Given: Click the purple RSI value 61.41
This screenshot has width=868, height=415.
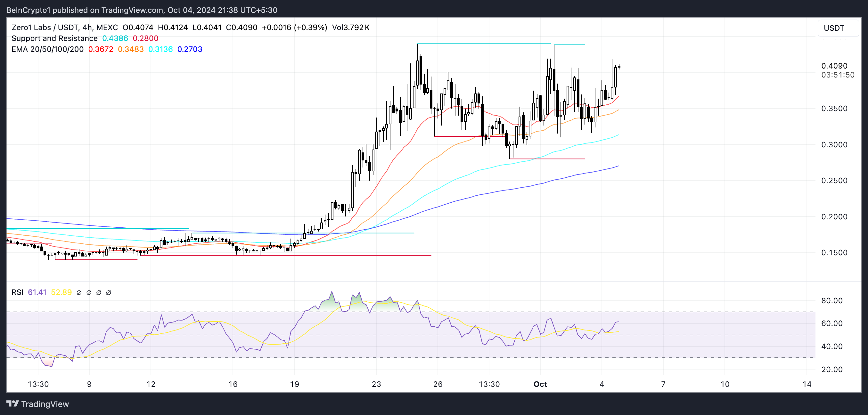Looking at the screenshot, I should coord(37,292).
